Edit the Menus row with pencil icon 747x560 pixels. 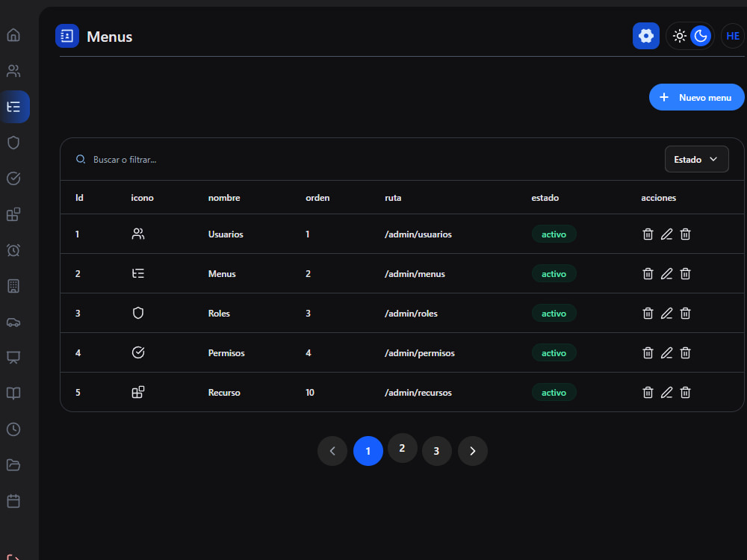pyautogui.click(x=666, y=274)
